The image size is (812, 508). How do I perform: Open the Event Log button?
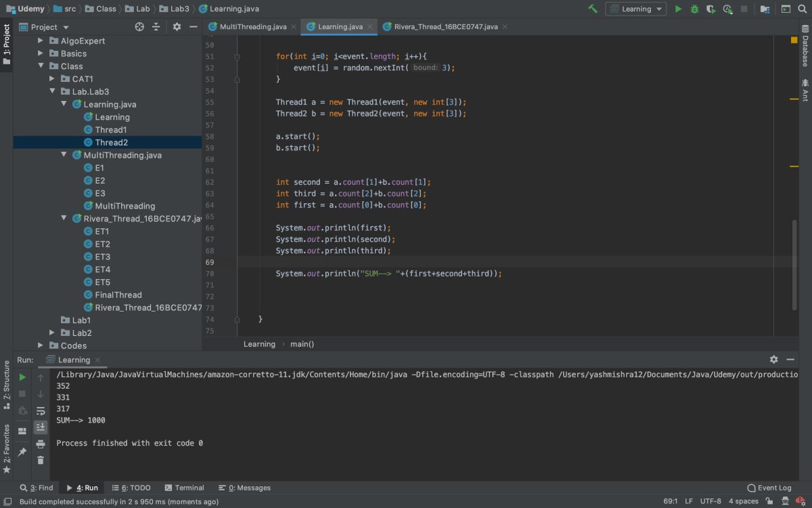point(769,488)
